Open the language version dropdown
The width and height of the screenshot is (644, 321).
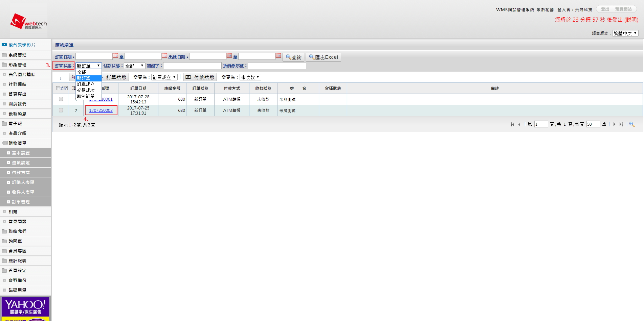(x=625, y=33)
